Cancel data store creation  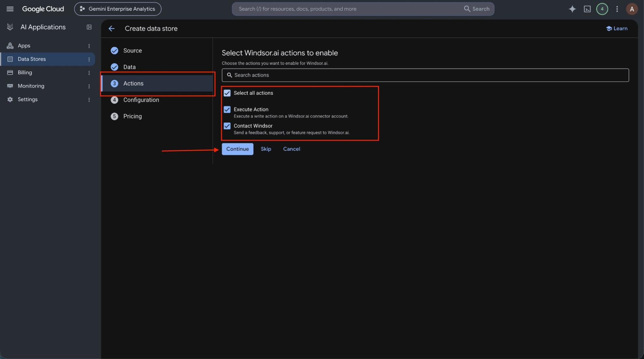pyautogui.click(x=291, y=149)
